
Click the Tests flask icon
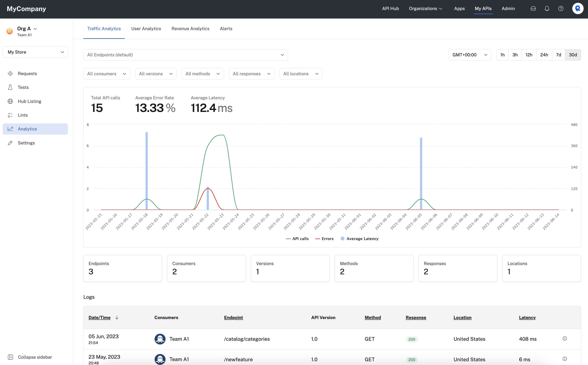coord(10,87)
